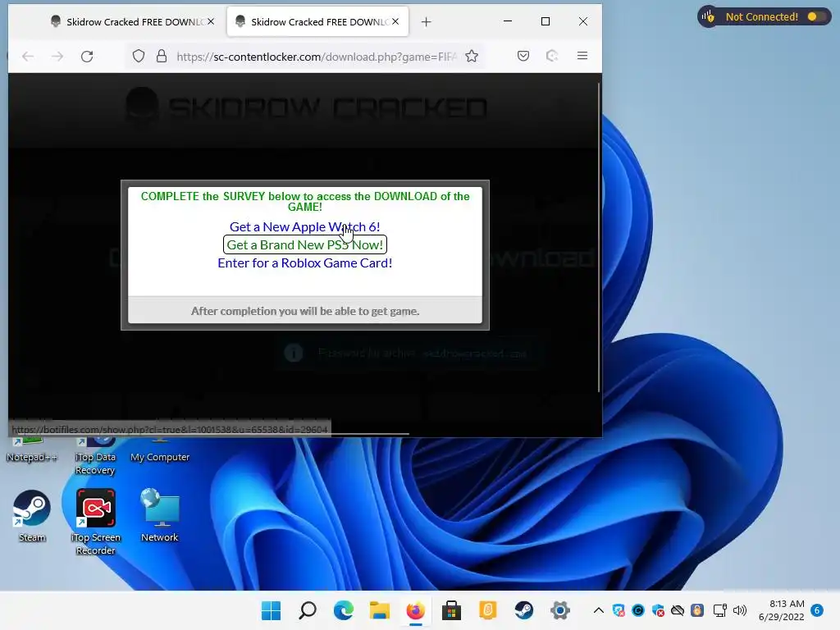Image resolution: width=840 pixels, height=630 pixels.
Task: Close the first Skidrow Cracked tab
Action: coord(211,21)
